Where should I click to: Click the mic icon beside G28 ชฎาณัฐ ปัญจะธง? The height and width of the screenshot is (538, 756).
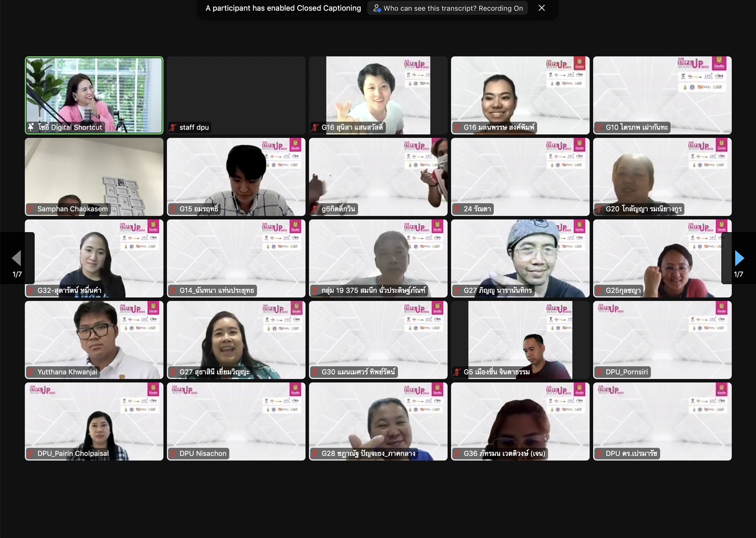(x=315, y=453)
